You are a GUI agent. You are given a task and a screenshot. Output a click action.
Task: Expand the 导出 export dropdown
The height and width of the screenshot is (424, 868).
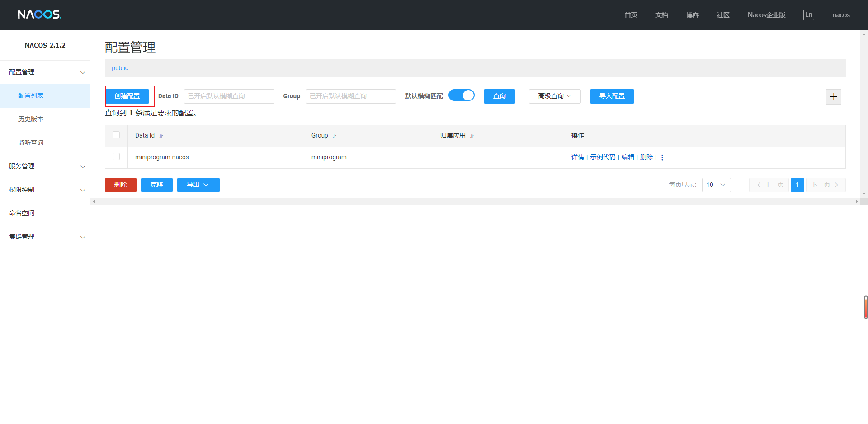pyautogui.click(x=198, y=185)
